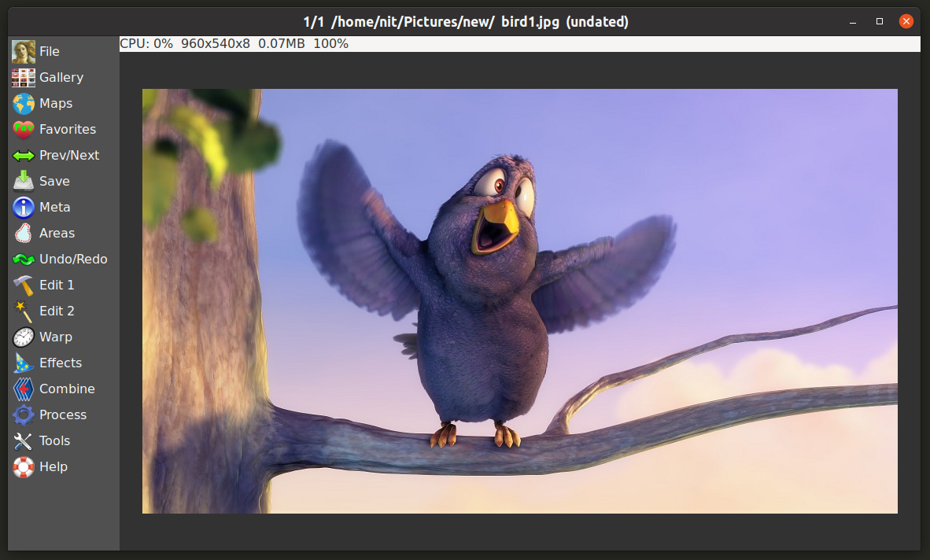Open the Effects menu label
Image resolution: width=930 pixels, height=560 pixels.
pyautogui.click(x=61, y=363)
